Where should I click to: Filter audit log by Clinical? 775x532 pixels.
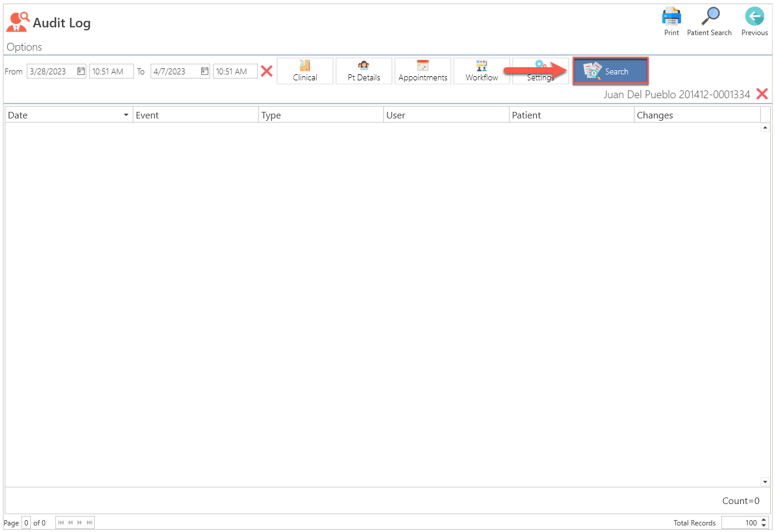(305, 71)
